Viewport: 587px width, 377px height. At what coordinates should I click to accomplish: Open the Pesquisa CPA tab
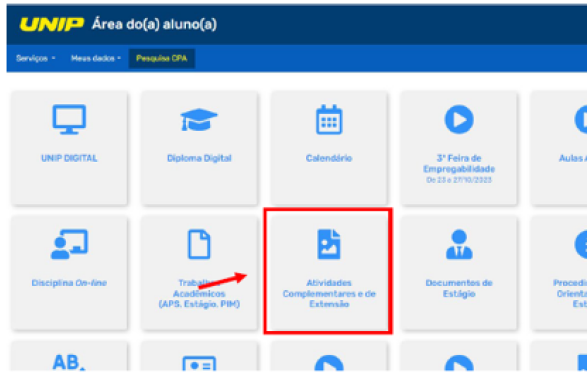(x=161, y=58)
